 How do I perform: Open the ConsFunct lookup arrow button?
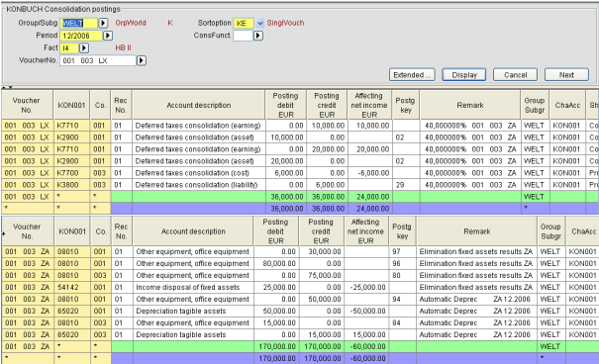[258, 36]
